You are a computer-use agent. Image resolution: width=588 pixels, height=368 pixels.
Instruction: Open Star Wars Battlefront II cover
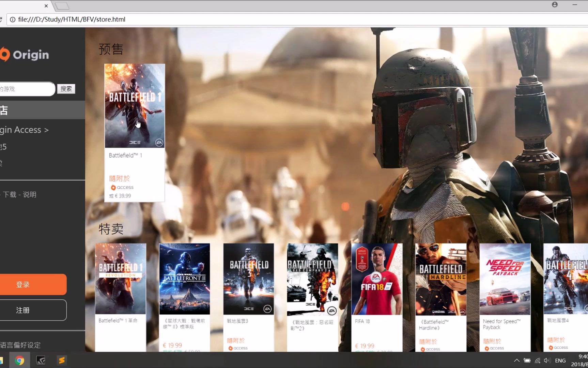pyautogui.click(x=185, y=279)
